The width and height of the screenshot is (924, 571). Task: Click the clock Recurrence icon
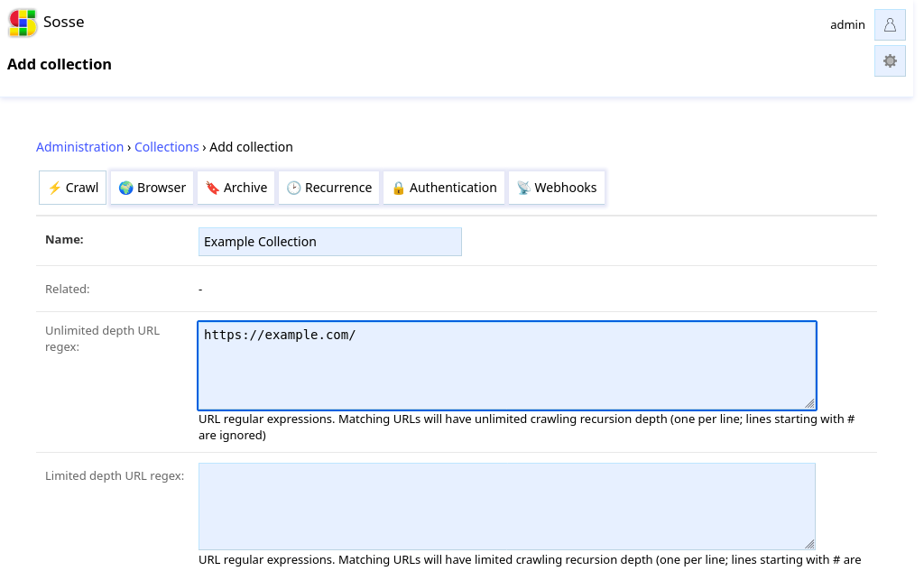coord(293,188)
